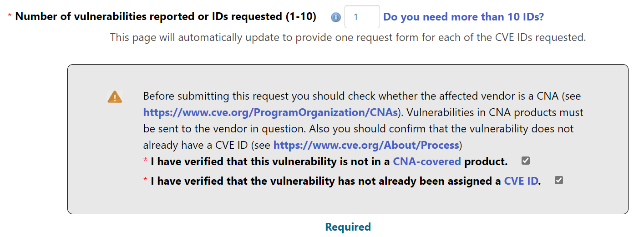This screenshot has width=644, height=237.
Task: Click the 'Required' label below the notice
Action: tap(348, 227)
